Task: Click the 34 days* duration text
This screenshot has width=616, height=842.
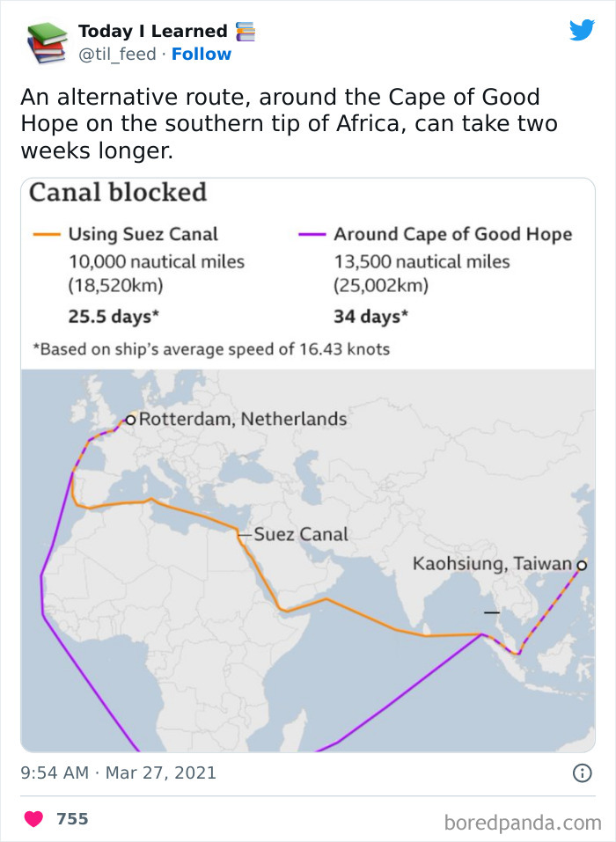Action: click(x=370, y=315)
